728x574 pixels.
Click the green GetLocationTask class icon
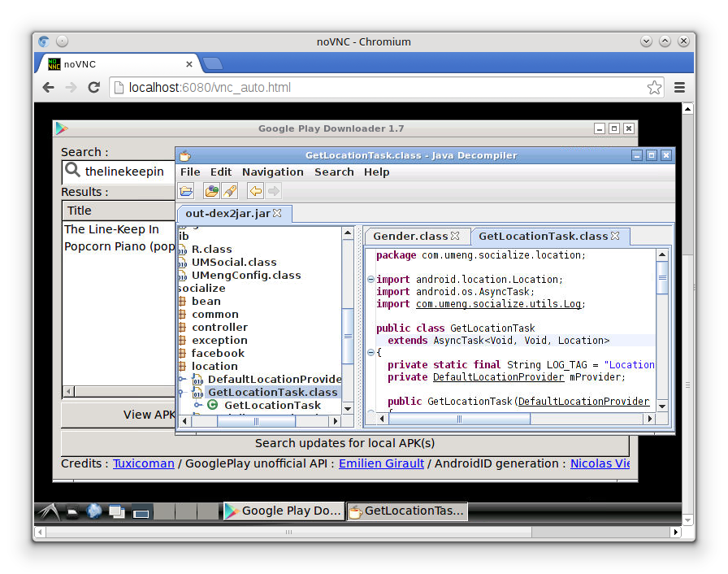tap(213, 405)
